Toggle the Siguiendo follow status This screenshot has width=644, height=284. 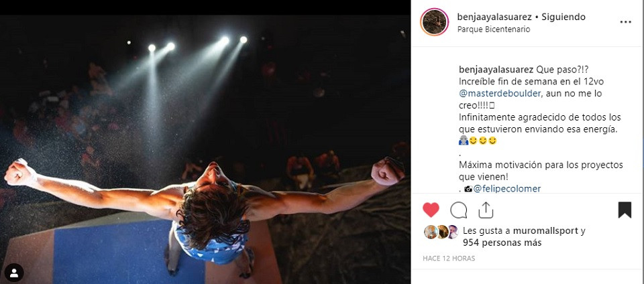point(563,17)
